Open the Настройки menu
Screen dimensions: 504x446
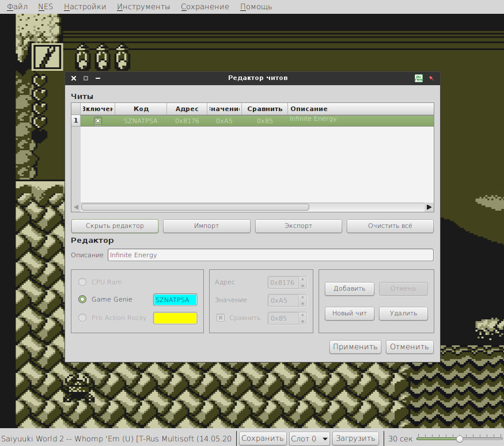coord(85,6)
